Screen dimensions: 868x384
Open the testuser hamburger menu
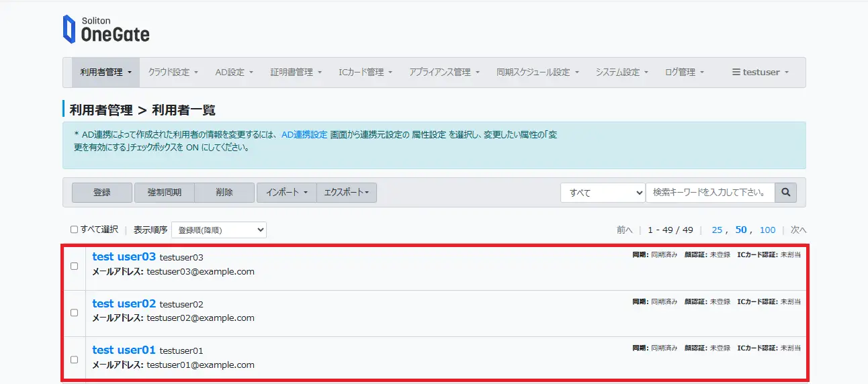coord(760,73)
